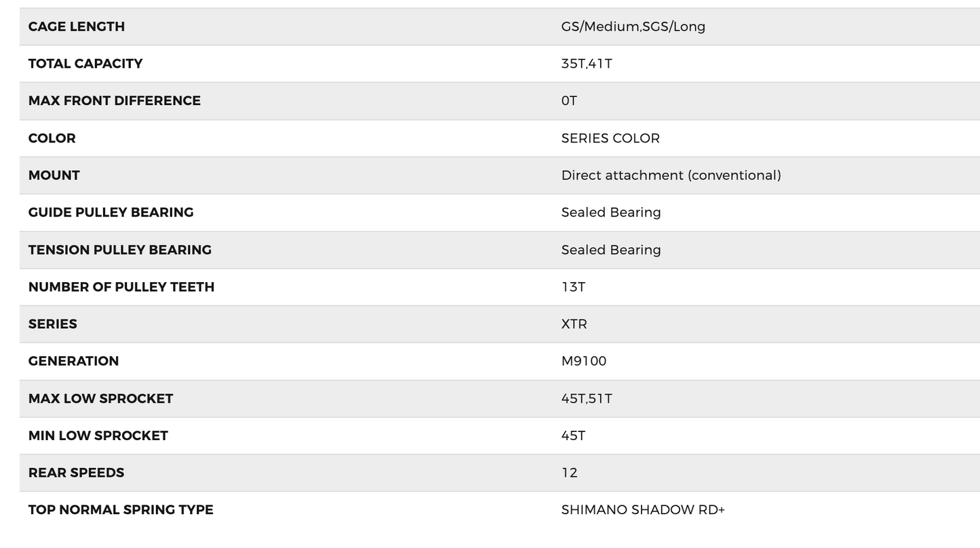Click Sealed Bearing in the tension pulley row
Image resolution: width=980 pixels, height=548 pixels.
tap(611, 250)
